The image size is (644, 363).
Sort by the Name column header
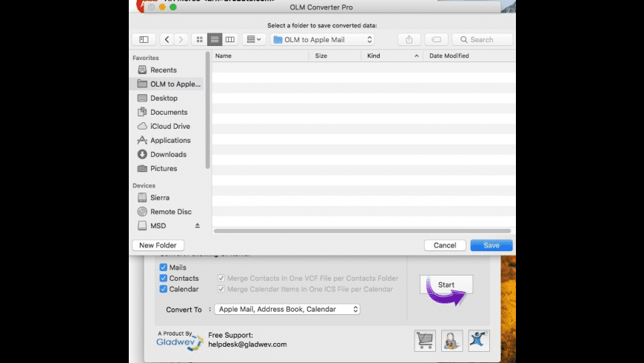[x=260, y=56]
